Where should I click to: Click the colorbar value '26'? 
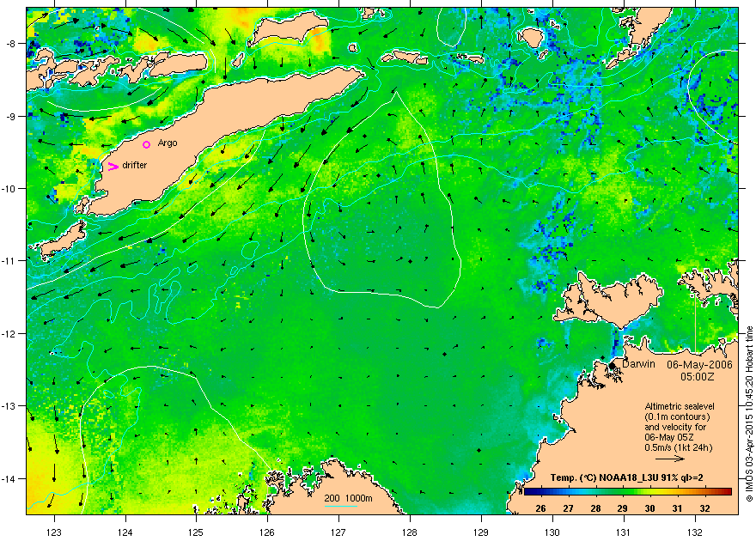point(540,508)
